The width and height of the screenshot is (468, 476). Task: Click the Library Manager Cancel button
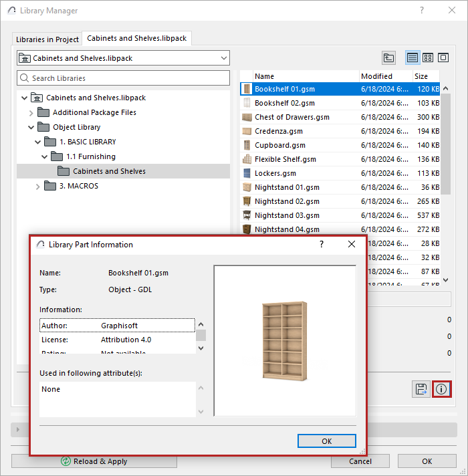click(360, 461)
